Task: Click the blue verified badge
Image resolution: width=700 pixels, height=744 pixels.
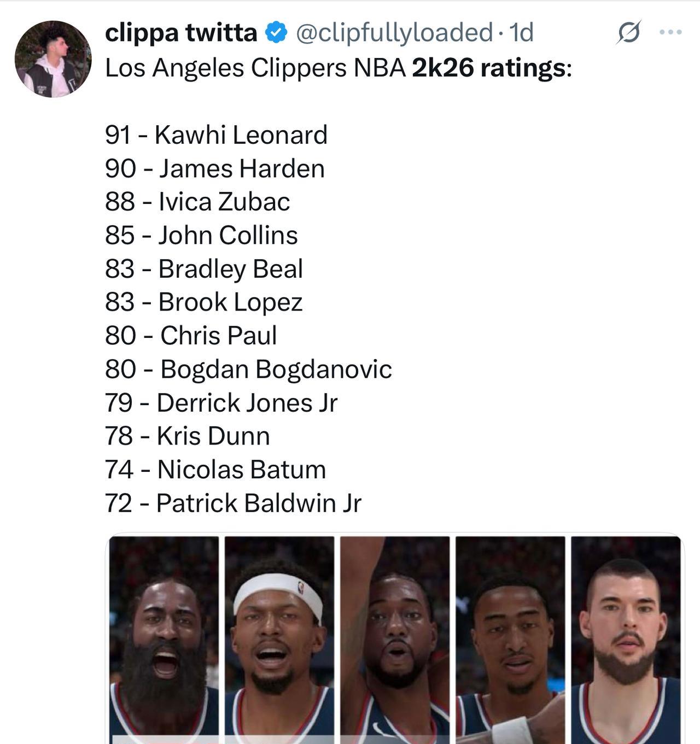Action: click(277, 33)
